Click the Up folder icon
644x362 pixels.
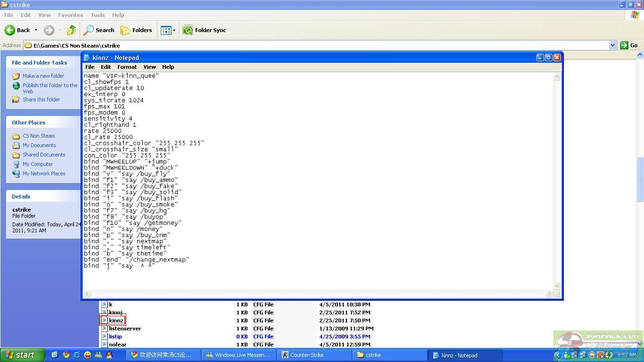pyautogui.click(x=72, y=30)
